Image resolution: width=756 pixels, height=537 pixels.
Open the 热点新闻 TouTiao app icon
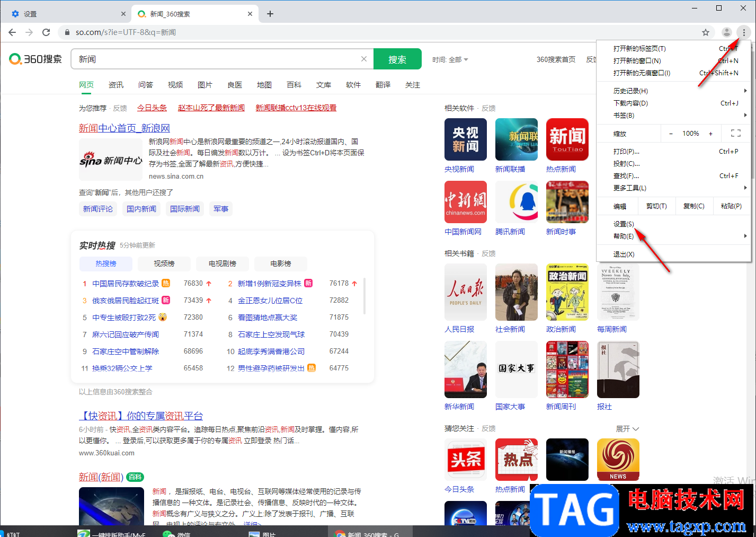pos(567,139)
